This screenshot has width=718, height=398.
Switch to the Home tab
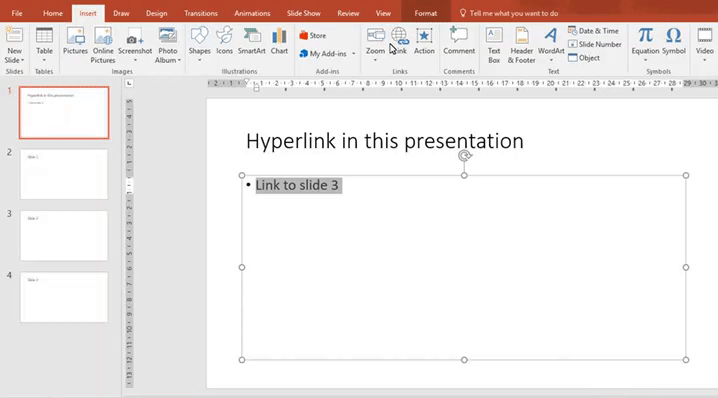(x=53, y=13)
